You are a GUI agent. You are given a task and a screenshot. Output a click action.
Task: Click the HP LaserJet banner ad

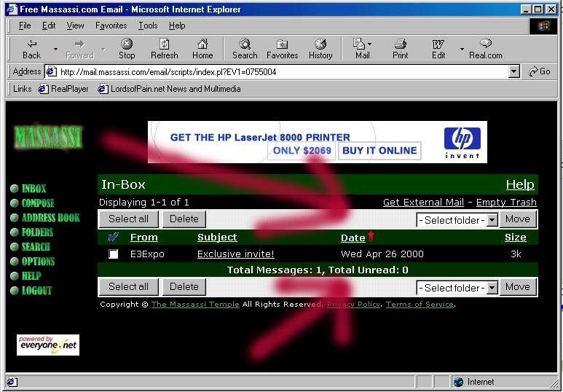(x=318, y=142)
